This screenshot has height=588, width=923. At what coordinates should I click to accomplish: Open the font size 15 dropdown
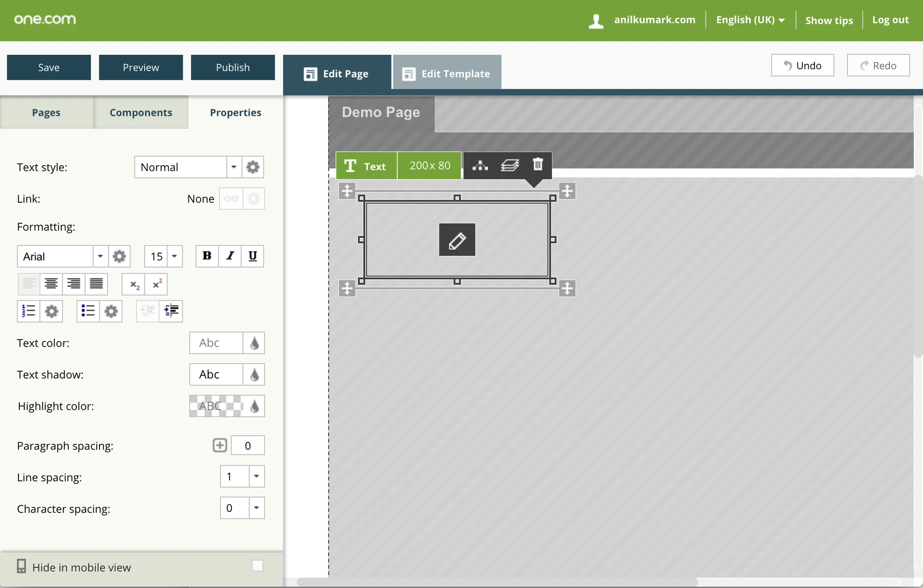pyautogui.click(x=175, y=257)
